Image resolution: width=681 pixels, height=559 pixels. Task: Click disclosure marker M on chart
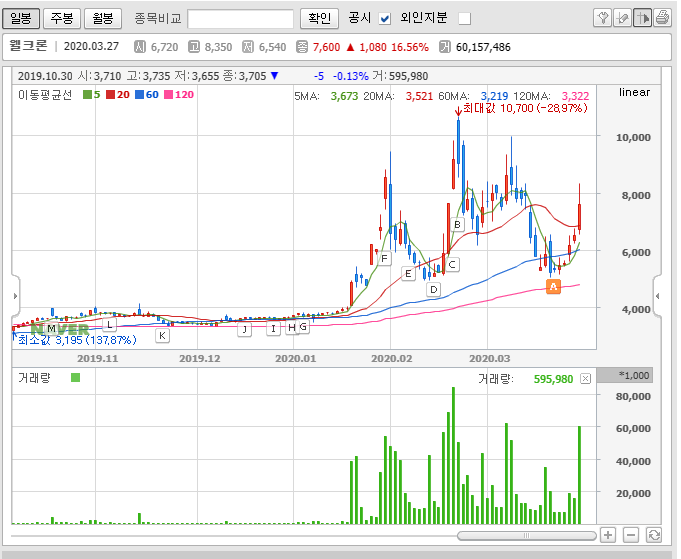coord(52,329)
